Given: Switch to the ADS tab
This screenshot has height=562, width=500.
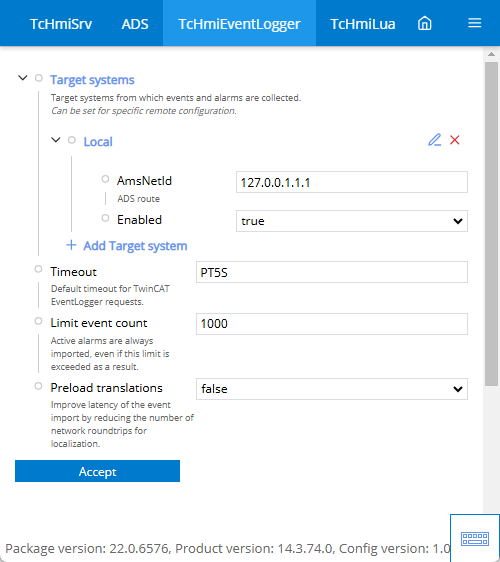Looking at the screenshot, I should click(135, 24).
